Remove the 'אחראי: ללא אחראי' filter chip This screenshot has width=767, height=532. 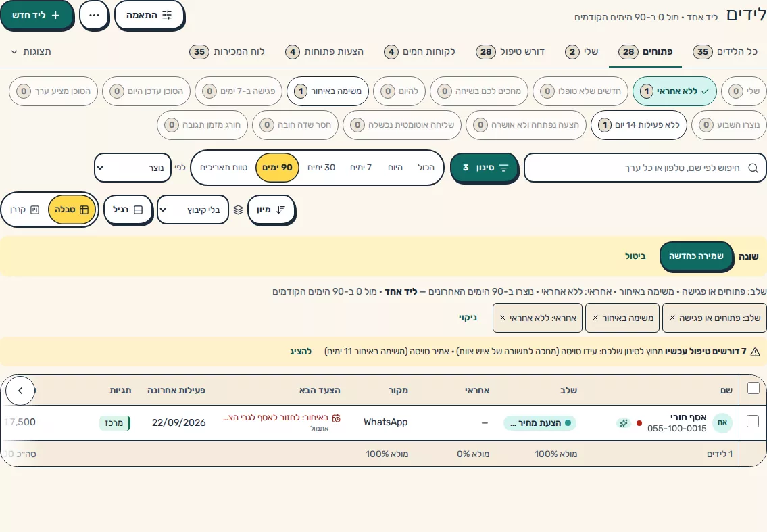pos(503,318)
